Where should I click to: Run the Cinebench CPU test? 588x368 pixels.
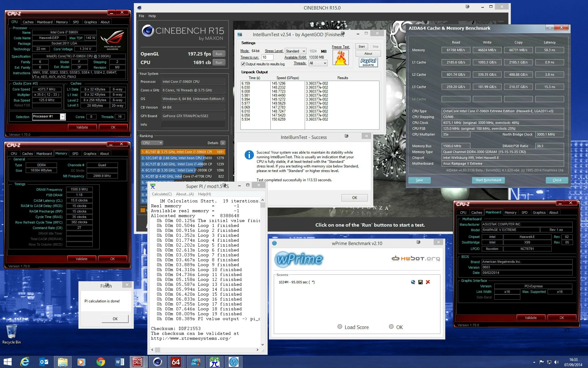(x=219, y=63)
